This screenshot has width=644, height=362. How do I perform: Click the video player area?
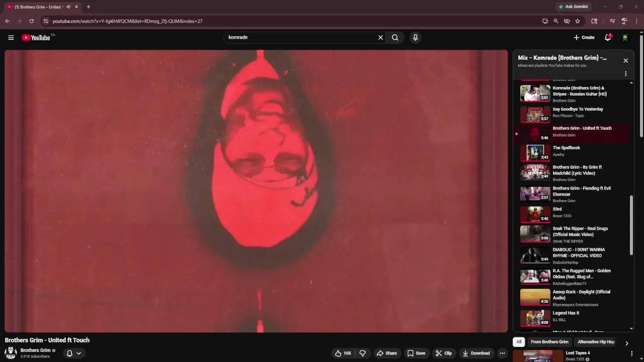(x=256, y=191)
